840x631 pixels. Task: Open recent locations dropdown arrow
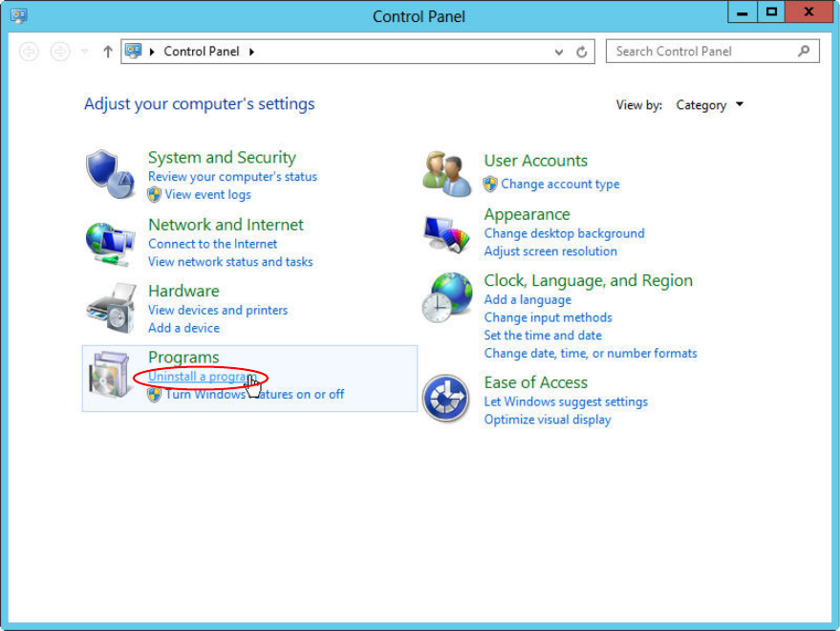pos(85,52)
